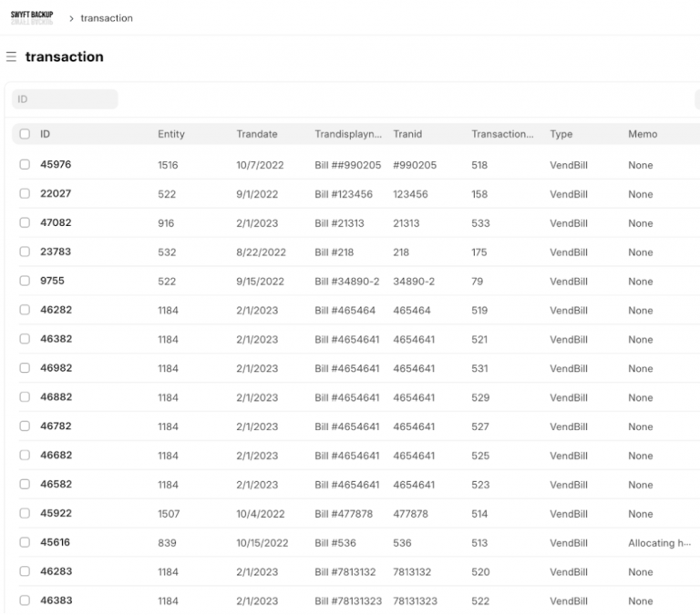Check the box for row 45976
The width and height of the screenshot is (700, 616).
[25, 164]
